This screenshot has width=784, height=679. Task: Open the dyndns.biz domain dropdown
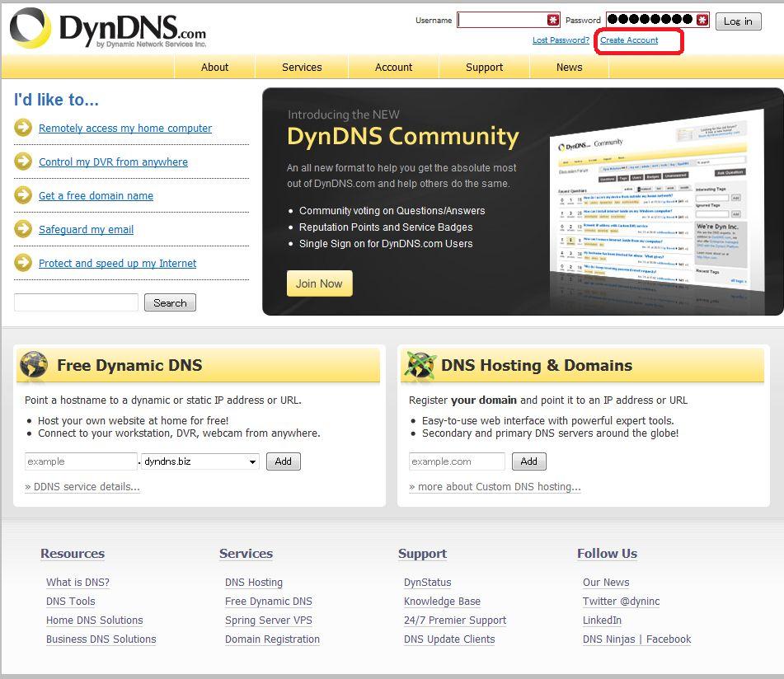[x=200, y=461]
